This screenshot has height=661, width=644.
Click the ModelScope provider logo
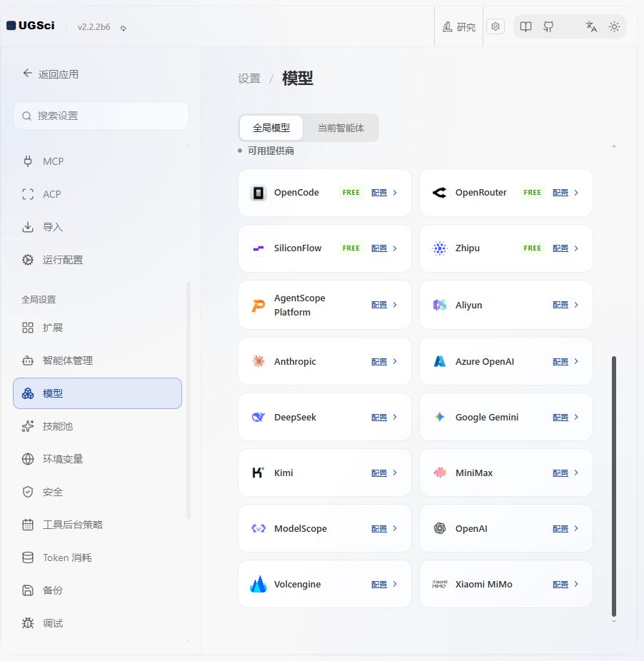pos(258,528)
